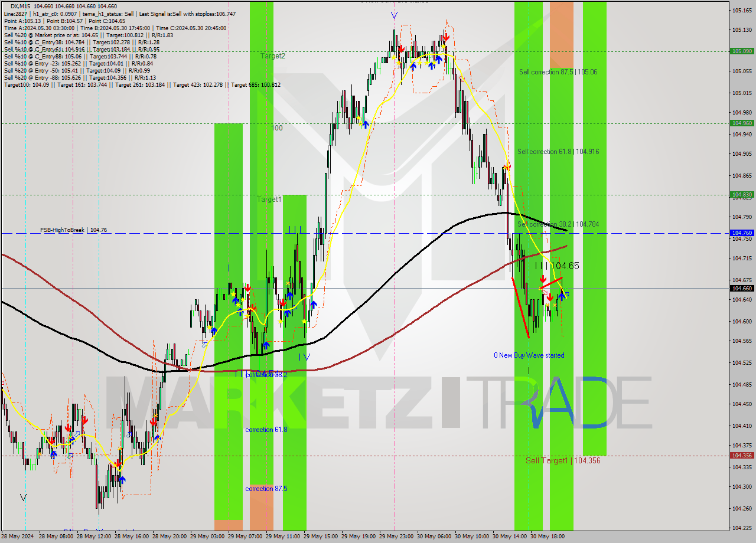Click 'Sell correction 61.8 | 104.916' label
The image size is (756, 543).
coord(558,152)
